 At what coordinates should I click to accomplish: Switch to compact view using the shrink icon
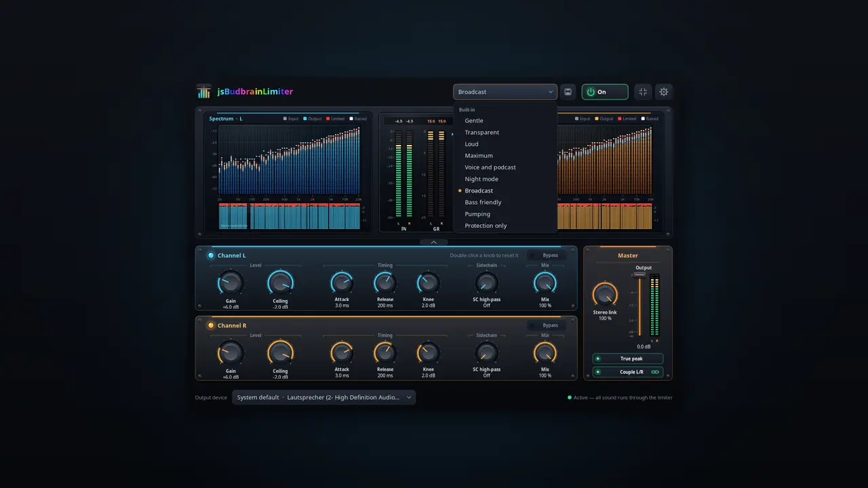(643, 91)
